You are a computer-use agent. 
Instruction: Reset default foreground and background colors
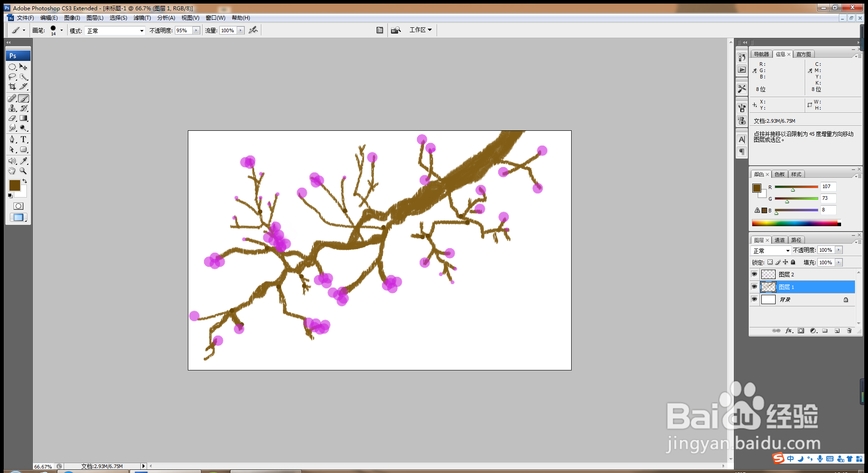[10, 196]
